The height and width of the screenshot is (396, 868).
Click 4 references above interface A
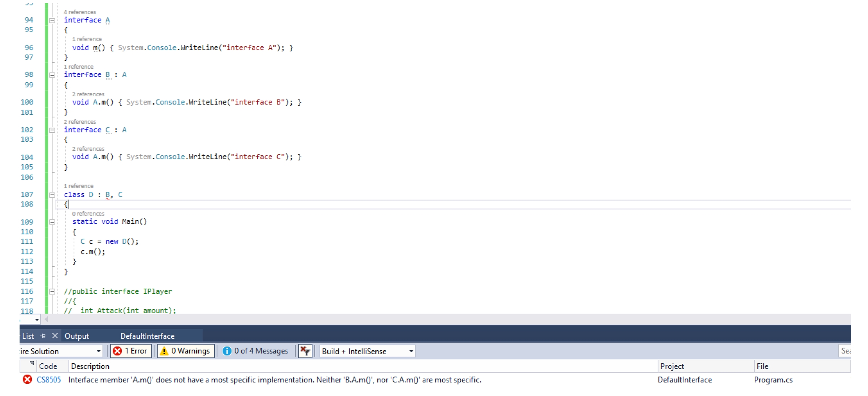pos(80,12)
